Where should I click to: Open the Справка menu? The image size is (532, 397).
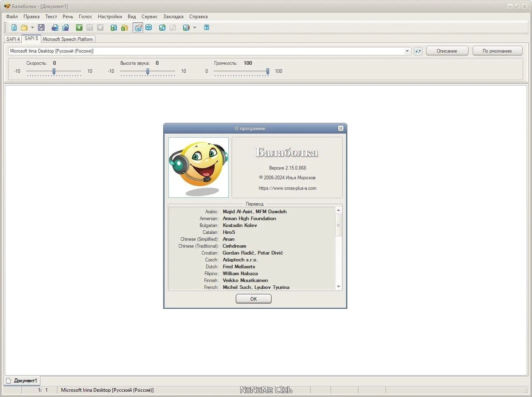(198, 16)
